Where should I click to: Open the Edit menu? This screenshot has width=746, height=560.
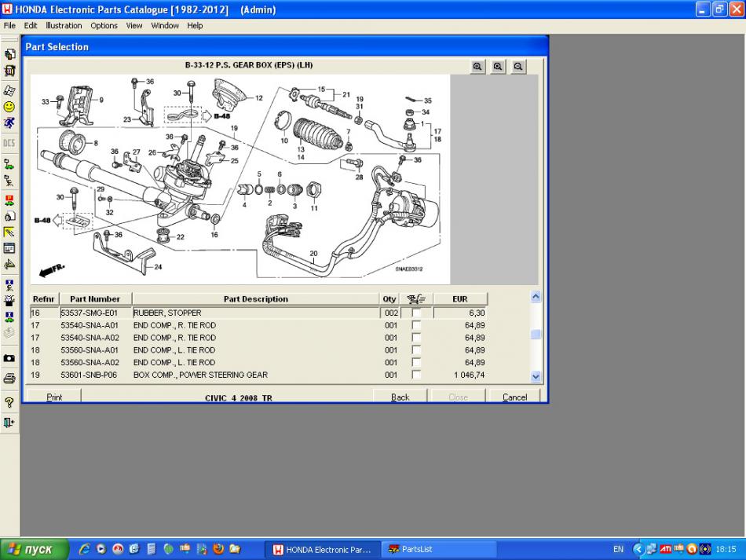click(x=31, y=26)
